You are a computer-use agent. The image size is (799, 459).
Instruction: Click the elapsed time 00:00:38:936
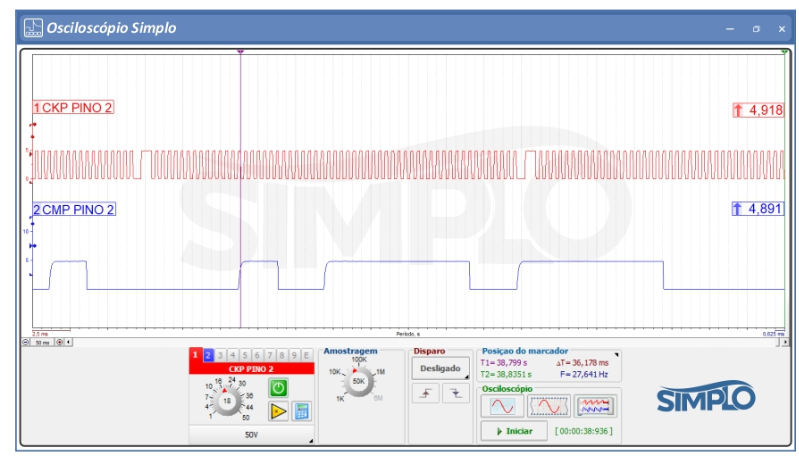pos(584,431)
